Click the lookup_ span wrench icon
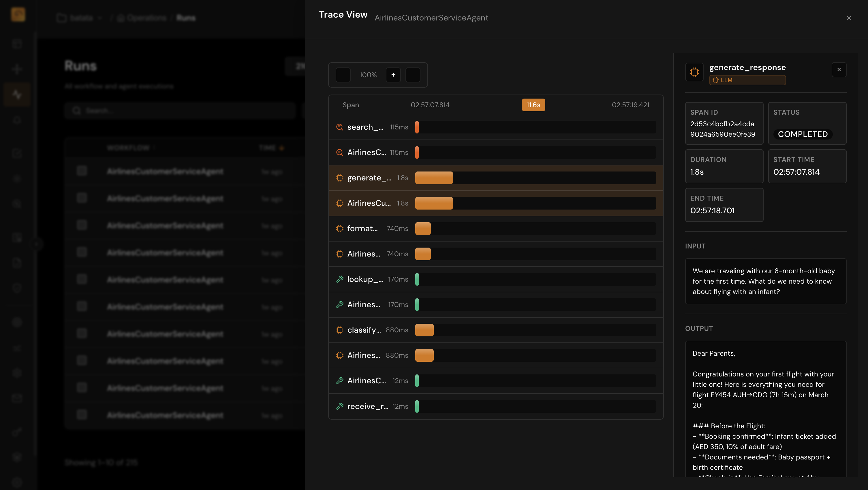This screenshot has width=868, height=490. 339,279
